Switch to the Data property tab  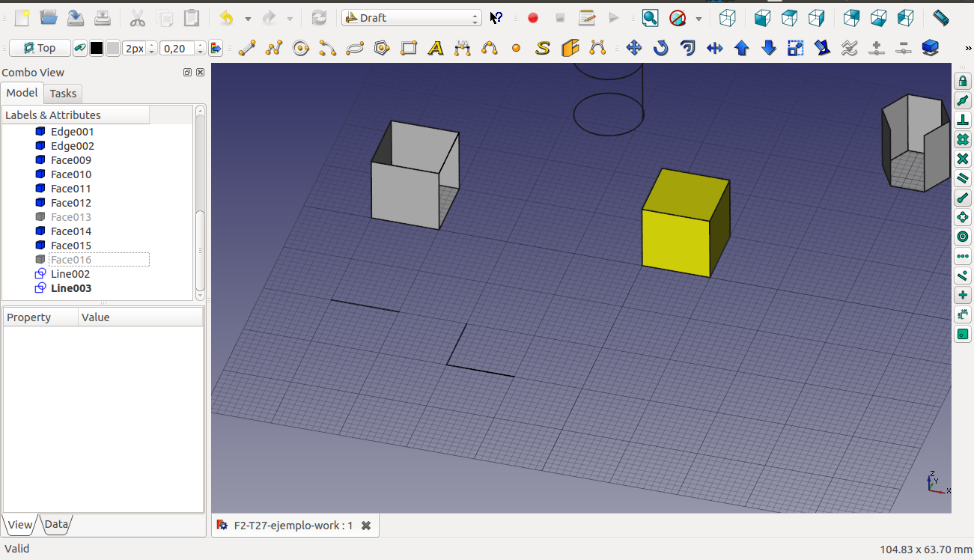tap(56, 525)
